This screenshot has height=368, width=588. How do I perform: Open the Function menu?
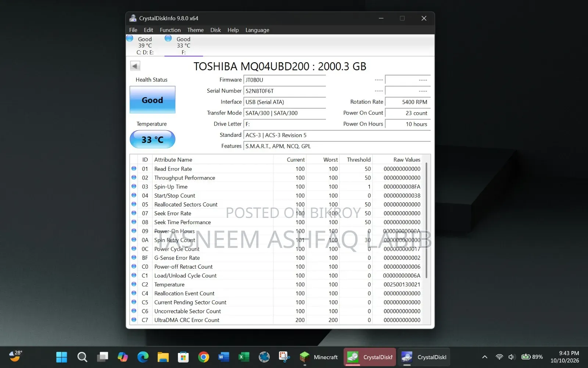(170, 30)
